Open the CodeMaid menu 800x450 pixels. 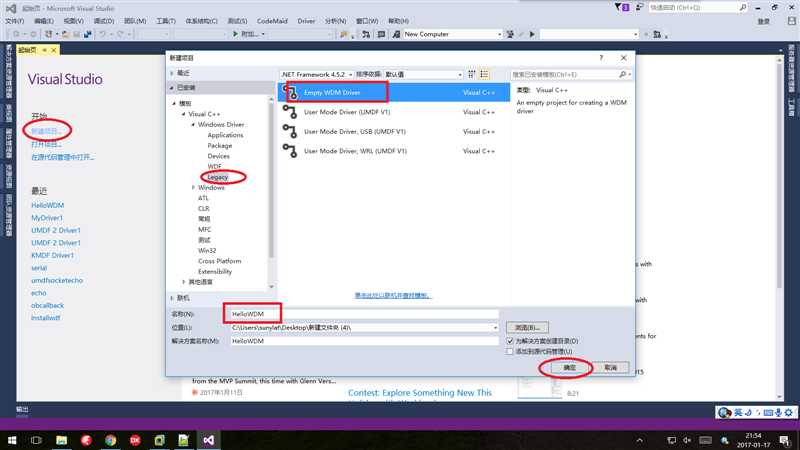click(x=272, y=21)
